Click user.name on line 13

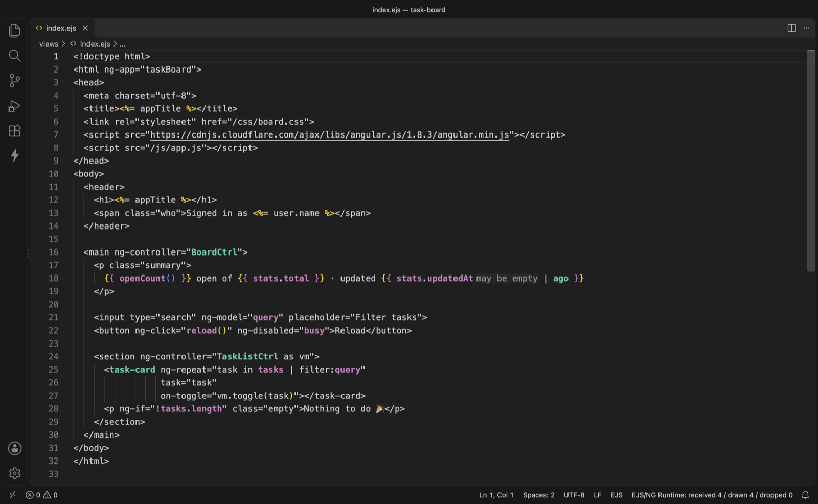coord(296,213)
